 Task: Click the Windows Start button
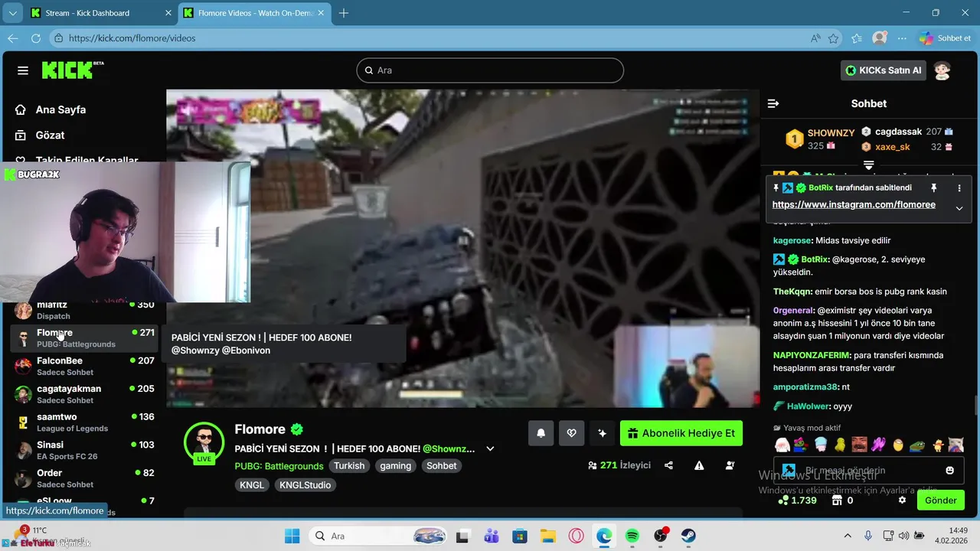pos(292,536)
